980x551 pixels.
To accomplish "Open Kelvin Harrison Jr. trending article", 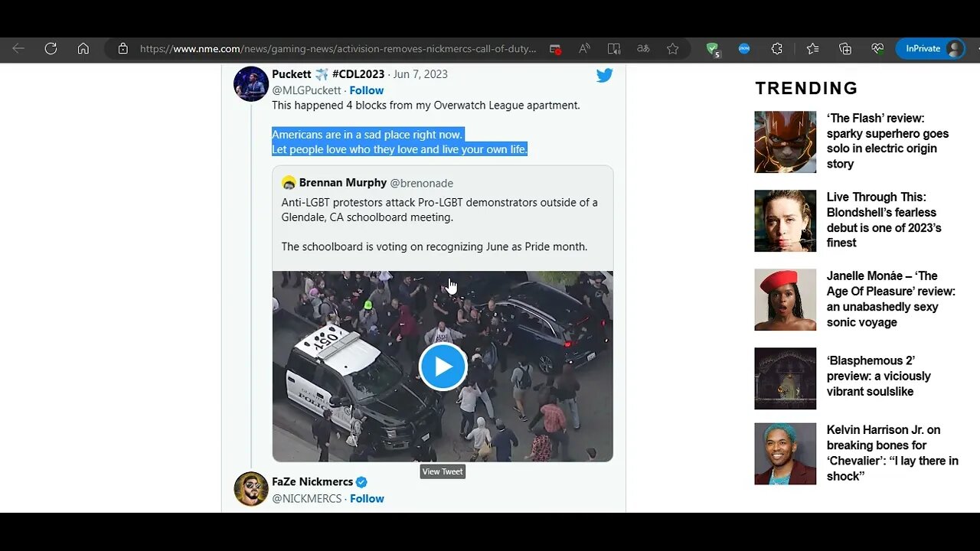I will [x=893, y=453].
